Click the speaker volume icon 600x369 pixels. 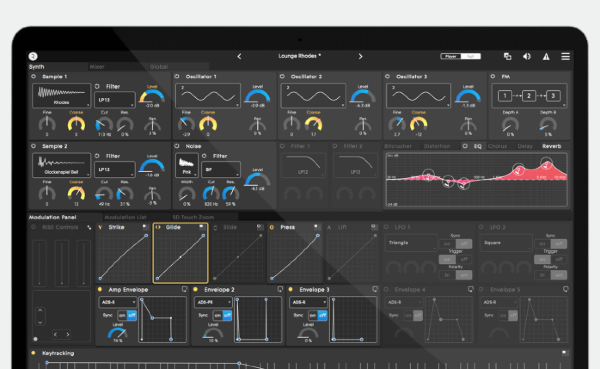(527, 56)
